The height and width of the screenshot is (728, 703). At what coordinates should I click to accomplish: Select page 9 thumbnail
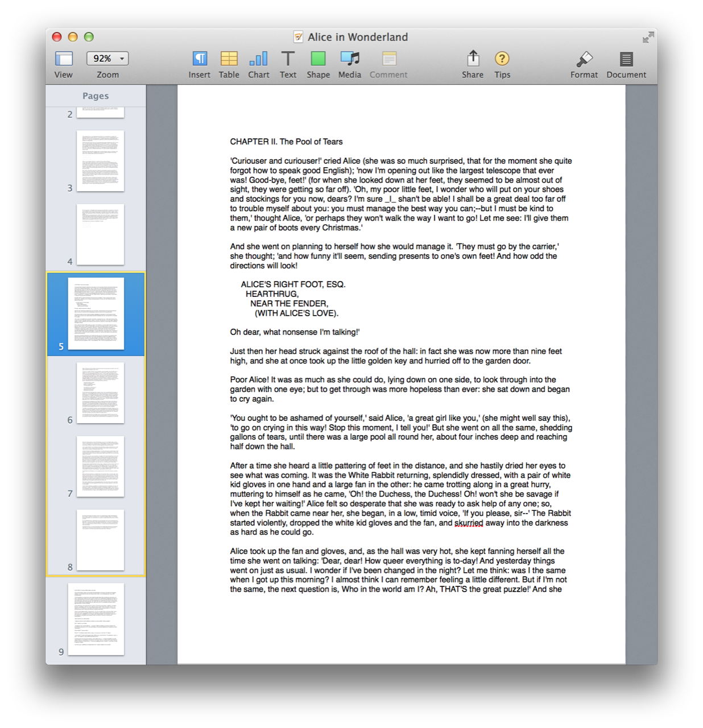pyautogui.click(x=96, y=619)
